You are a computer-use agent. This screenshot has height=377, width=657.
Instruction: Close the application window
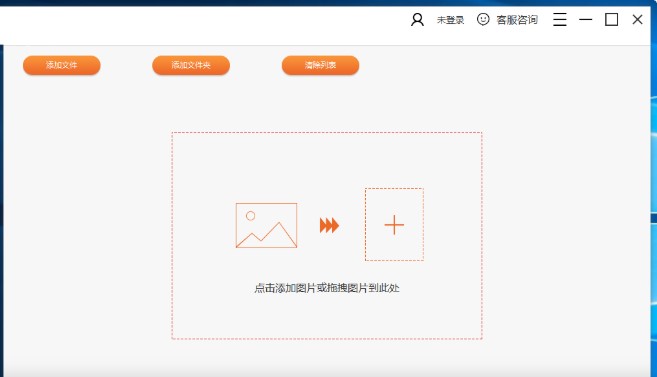coord(637,19)
